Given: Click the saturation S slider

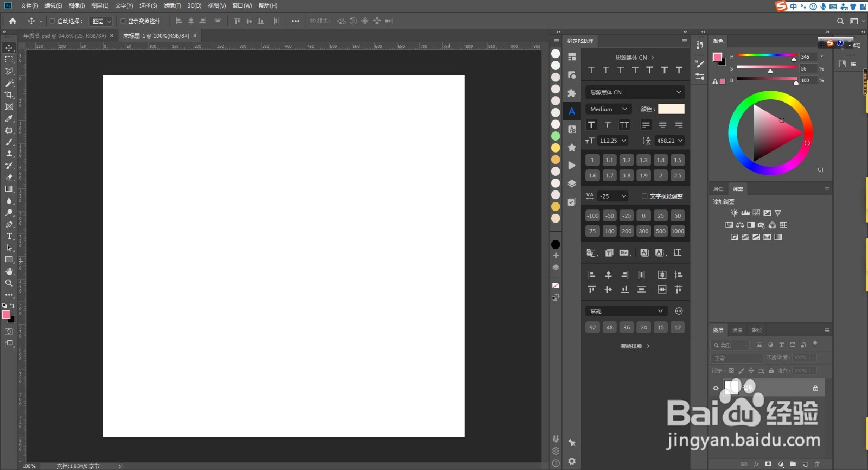Looking at the screenshot, I should coord(767,67).
